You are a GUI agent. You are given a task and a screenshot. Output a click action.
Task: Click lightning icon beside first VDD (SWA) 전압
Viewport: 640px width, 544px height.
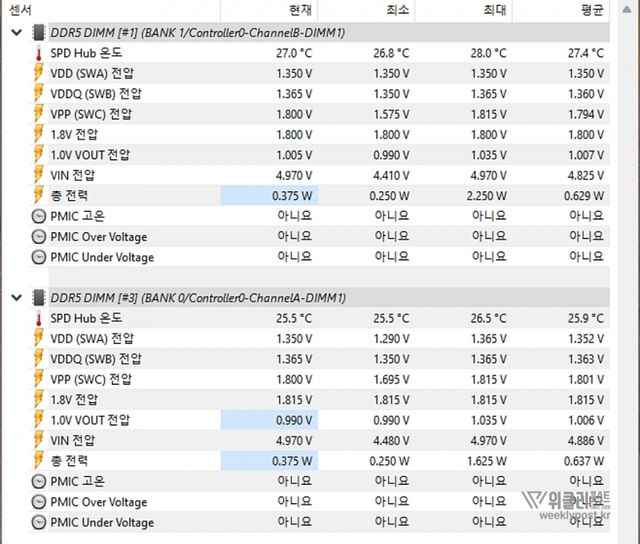coord(38,73)
